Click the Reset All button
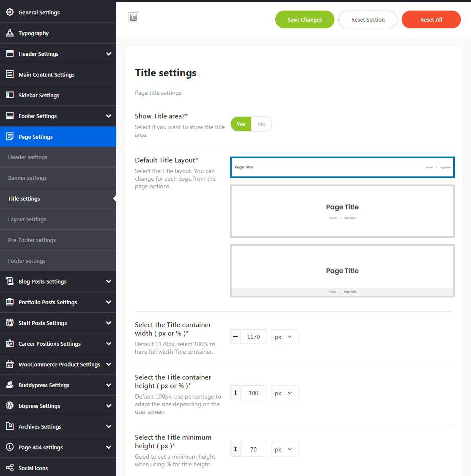471x476 pixels. 431,20
